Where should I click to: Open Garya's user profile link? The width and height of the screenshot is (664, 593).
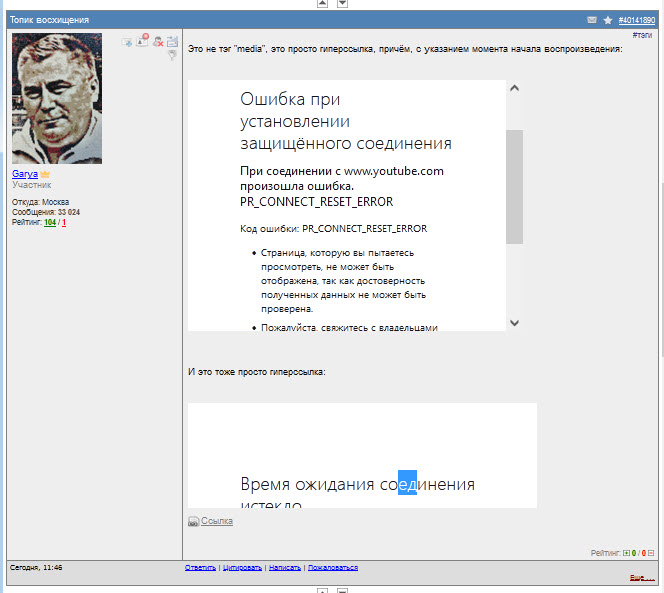(25, 174)
